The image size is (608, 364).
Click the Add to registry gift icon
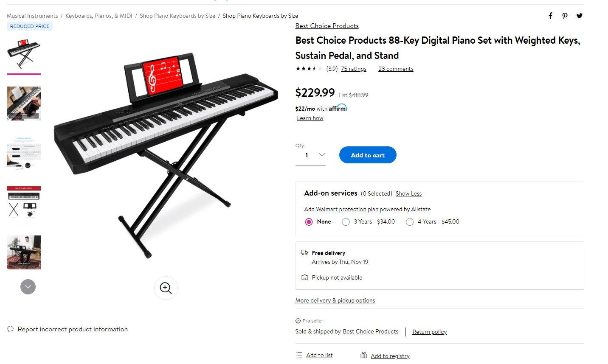click(363, 355)
